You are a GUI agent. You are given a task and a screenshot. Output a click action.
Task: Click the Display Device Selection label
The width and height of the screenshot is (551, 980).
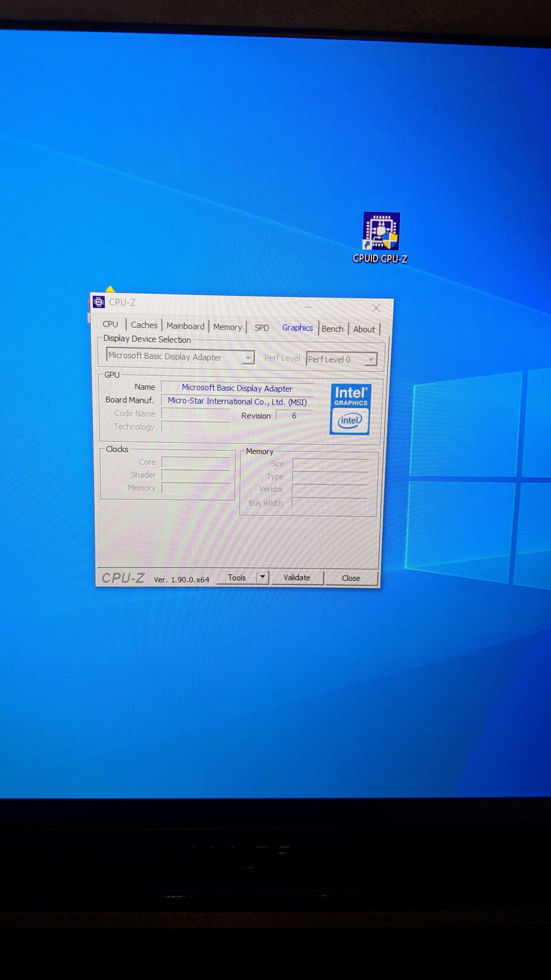tap(147, 339)
